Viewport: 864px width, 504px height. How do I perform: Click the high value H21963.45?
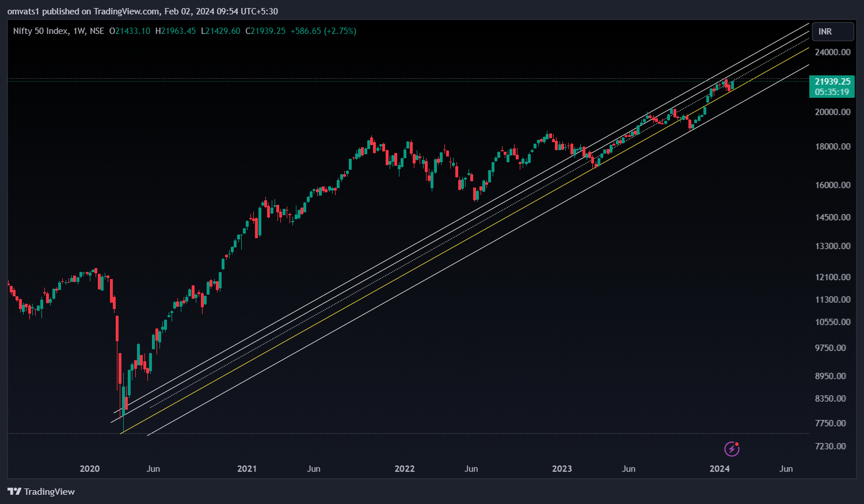[176, 31]
